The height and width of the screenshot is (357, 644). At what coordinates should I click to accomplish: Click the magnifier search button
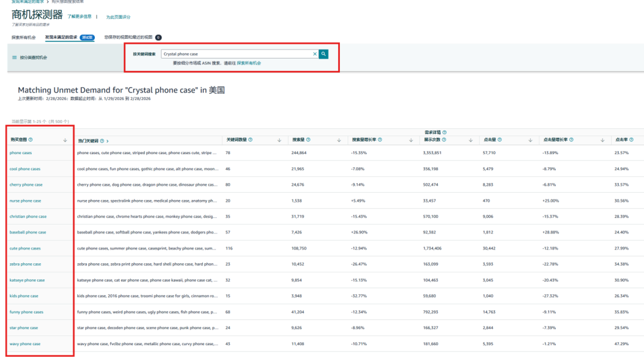[323, 54]
